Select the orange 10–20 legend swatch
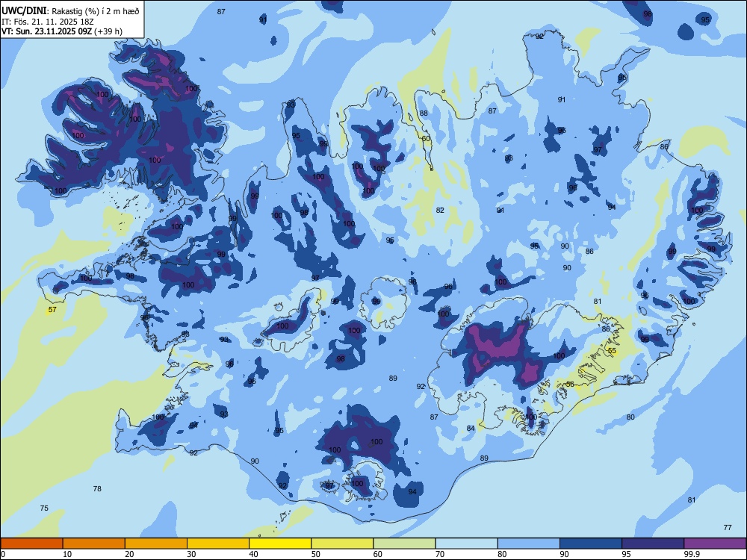Viewport: 747px width, 560px height. (x=94, y=544)
